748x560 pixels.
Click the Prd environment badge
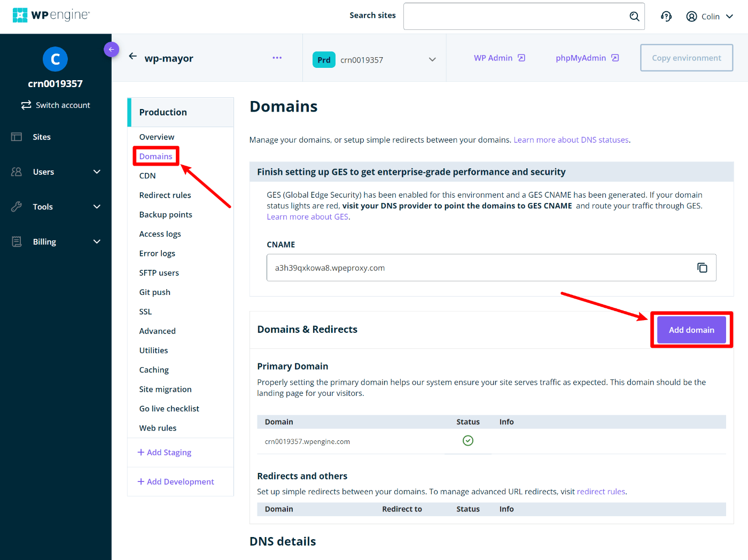pos(324,60)
